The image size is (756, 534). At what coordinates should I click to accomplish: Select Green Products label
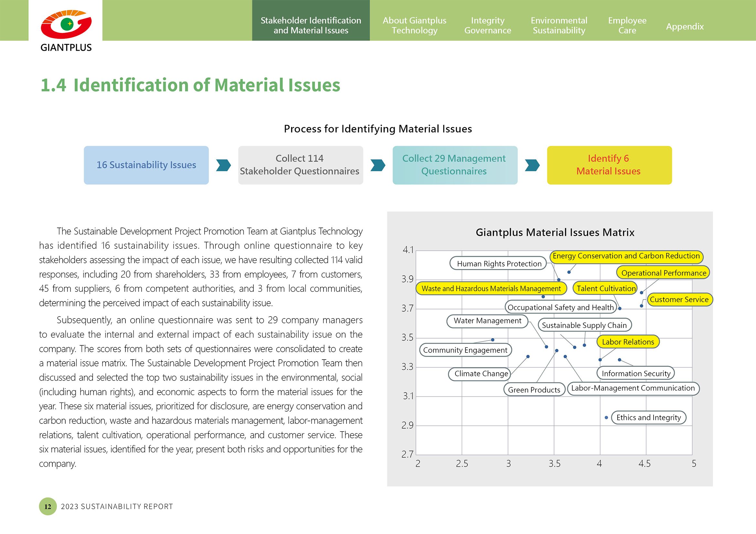point(534,390)
